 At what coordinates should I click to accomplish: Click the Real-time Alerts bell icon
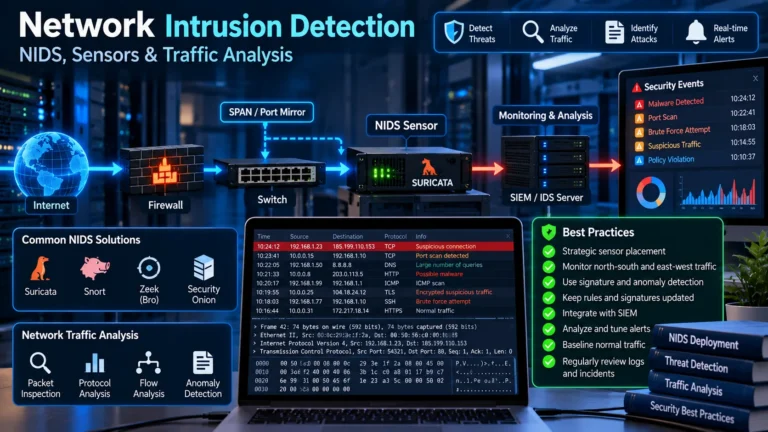click(x=696, y=32)
